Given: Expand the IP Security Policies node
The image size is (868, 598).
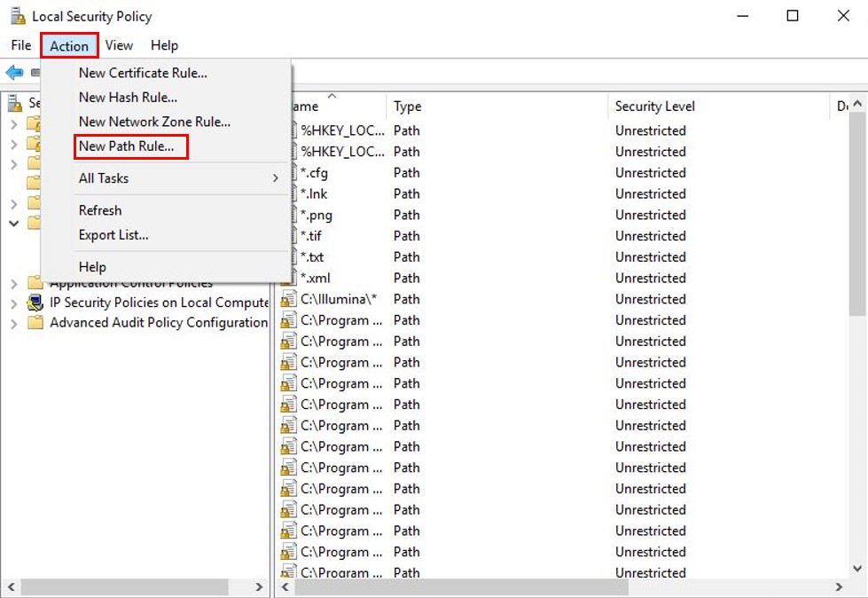Looking at the screenshot, I should (14, 303).
